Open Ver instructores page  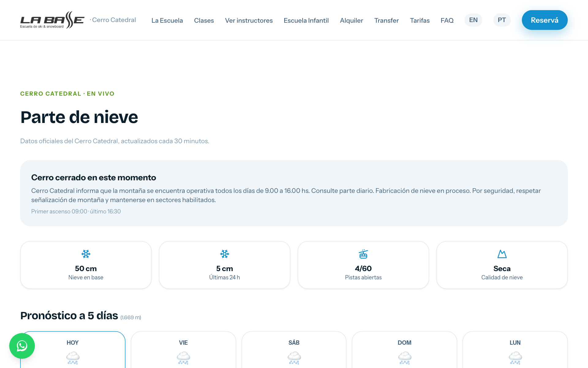[x=249, y=20]
